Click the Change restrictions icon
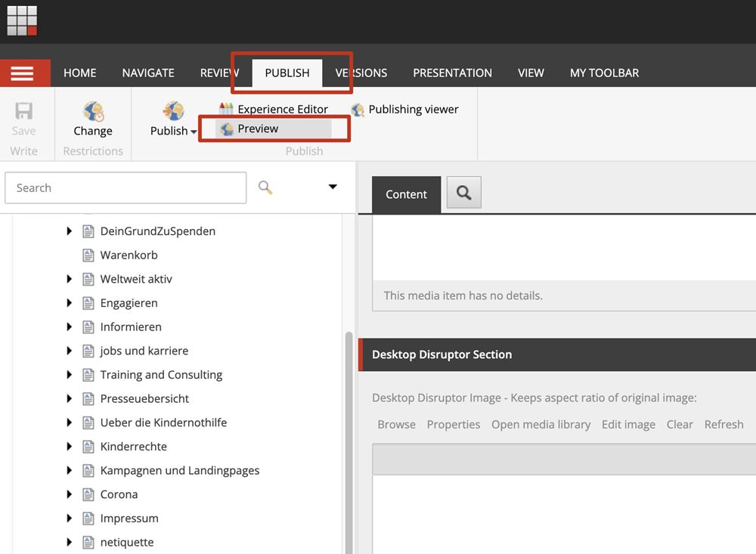The height and width of the screenshot is (554, 756). [x=93, y=112]
